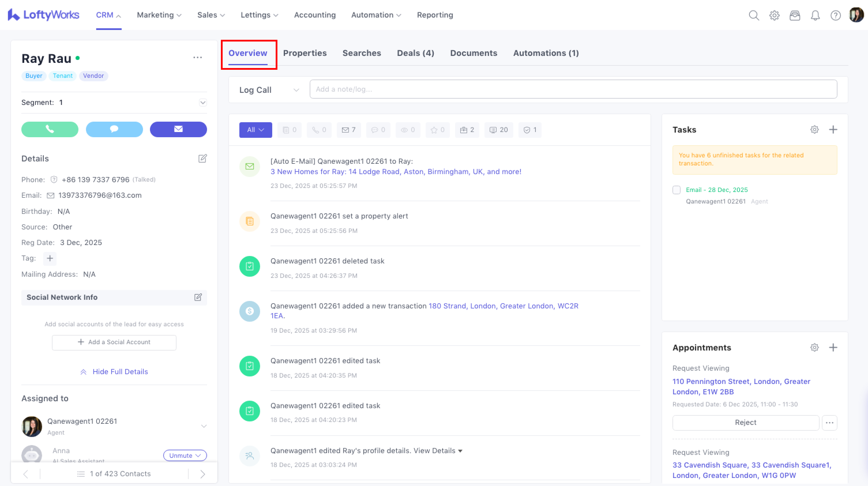Click the Add a note/log input field
Image resolution: width=868 pixels, height=486 pixels.
click(x=573, y=89)
